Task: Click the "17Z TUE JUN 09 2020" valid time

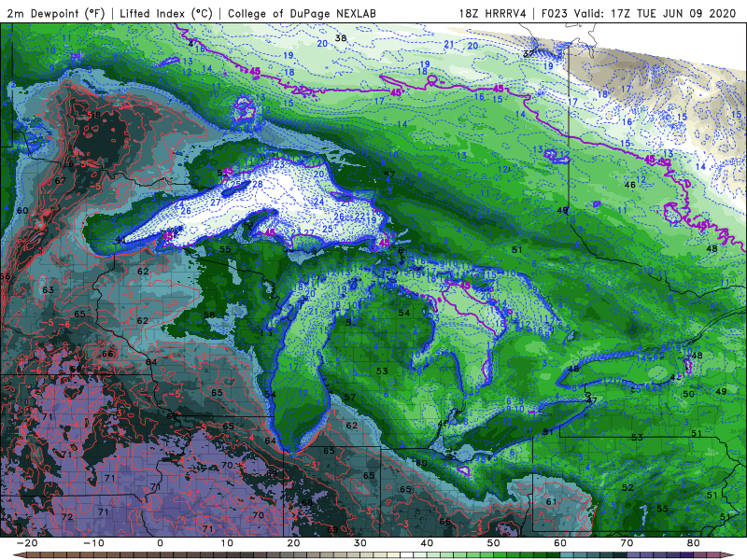Action: 673,14
